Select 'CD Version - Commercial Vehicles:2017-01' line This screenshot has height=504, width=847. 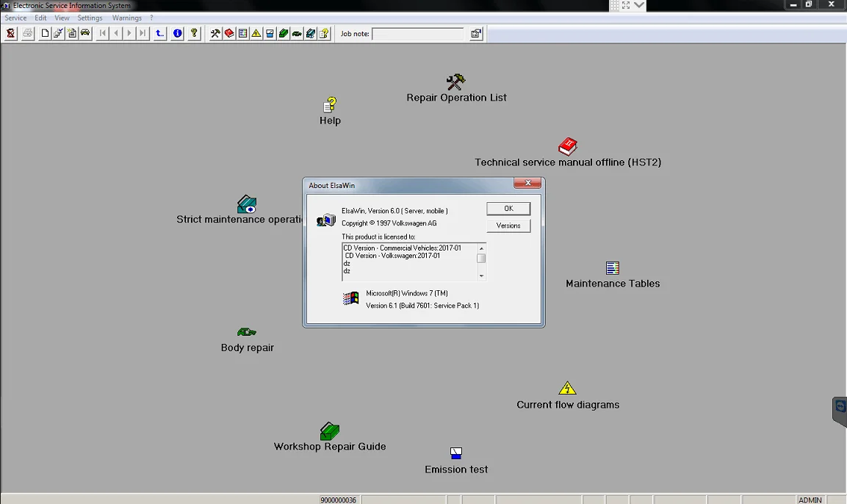(403, 248)
